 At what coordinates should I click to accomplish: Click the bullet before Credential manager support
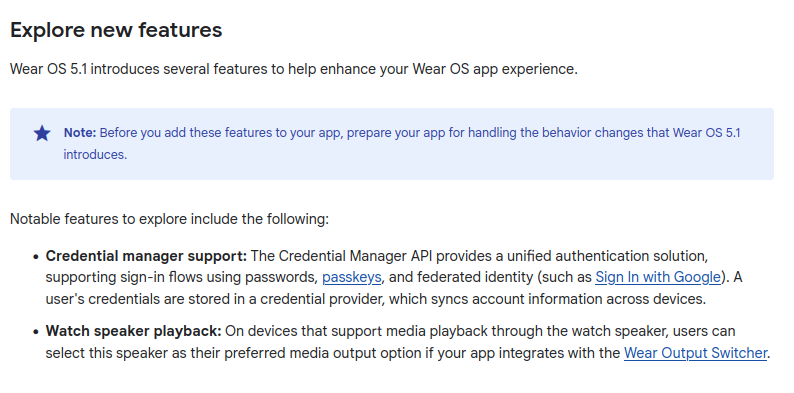(x=35, y=257)
